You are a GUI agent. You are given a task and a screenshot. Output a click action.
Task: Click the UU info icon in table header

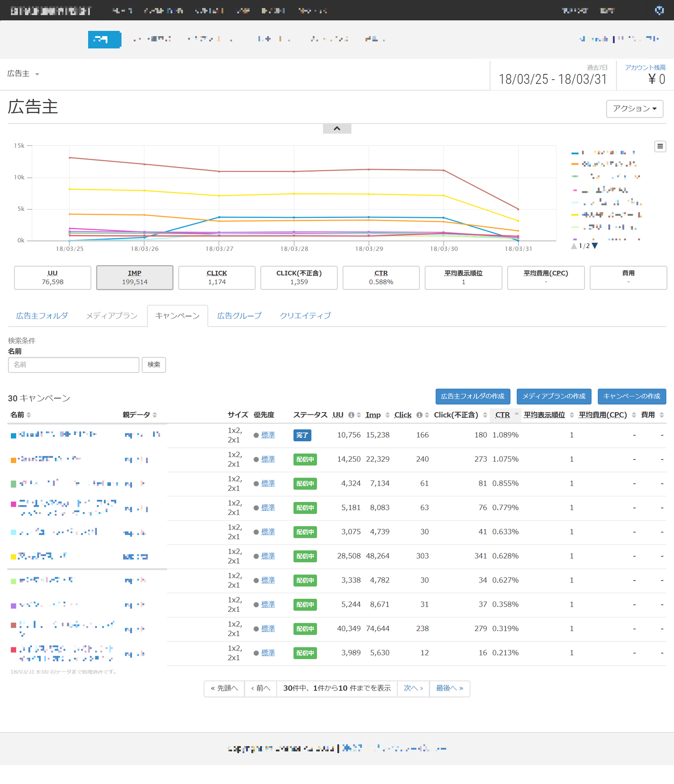pyautogui.click(x=351, y=415)
